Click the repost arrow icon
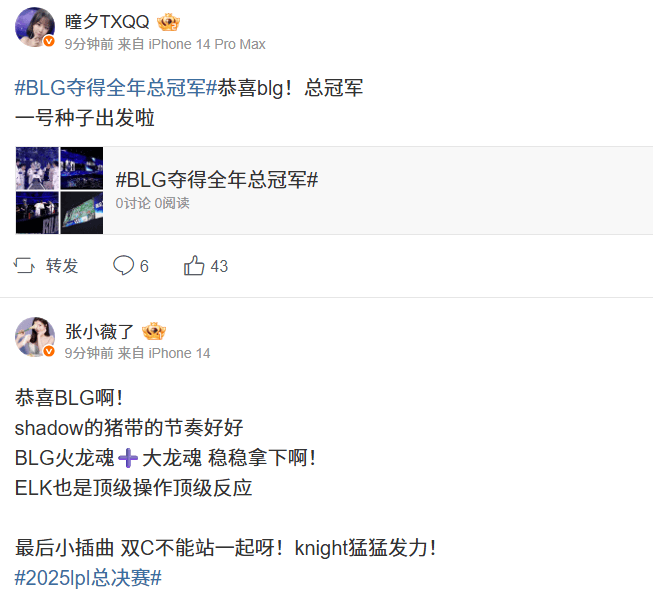 24,266
